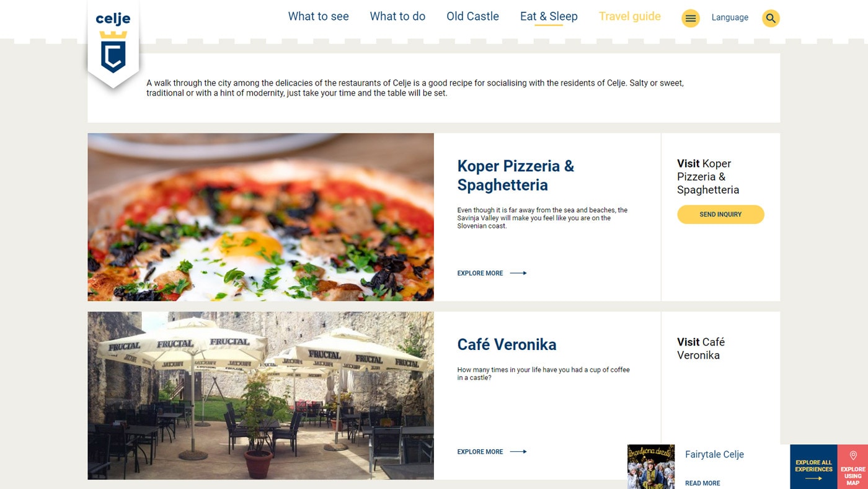This screenshot has height=489, width=868.
Task: Open the Travel guide menu
Action: point(629,17)
